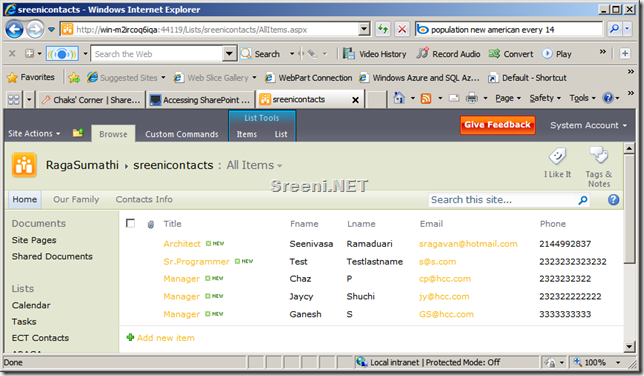The image size is (644, 376).
Task: Switch to the Browse ribbon tab
Action: pos(113,134)
